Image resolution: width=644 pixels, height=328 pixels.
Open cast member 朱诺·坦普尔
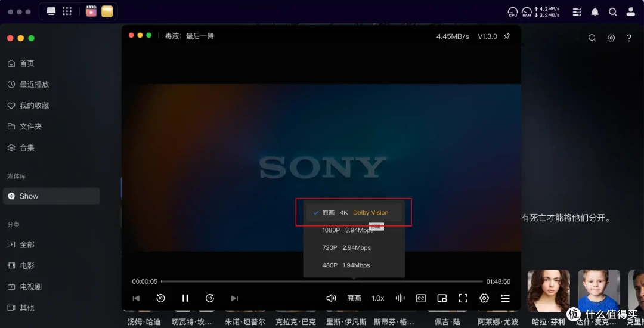(245, 322)
